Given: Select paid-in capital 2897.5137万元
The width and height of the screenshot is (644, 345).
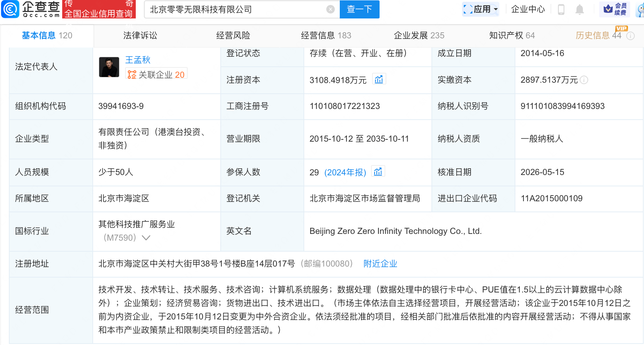Looking at the screenshot, I should point(549,80).
